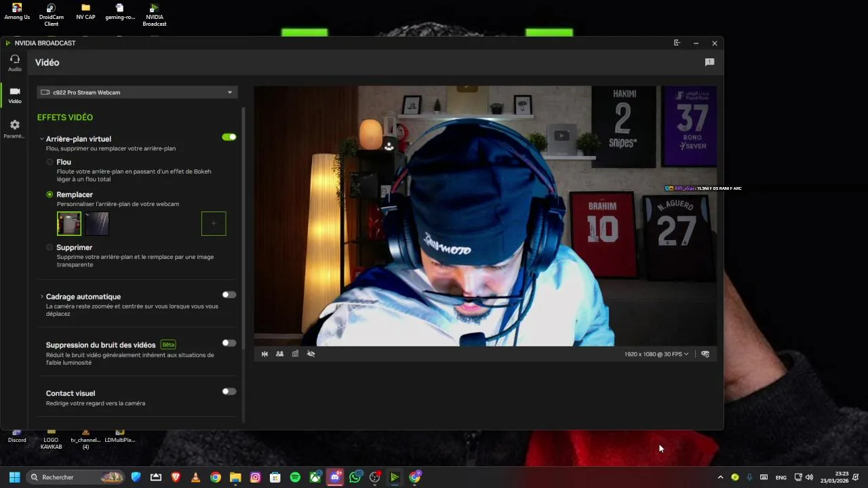Click the Rechercher taskbar search box
Viewport: 868px width, 488px height.
pos(76,477)
